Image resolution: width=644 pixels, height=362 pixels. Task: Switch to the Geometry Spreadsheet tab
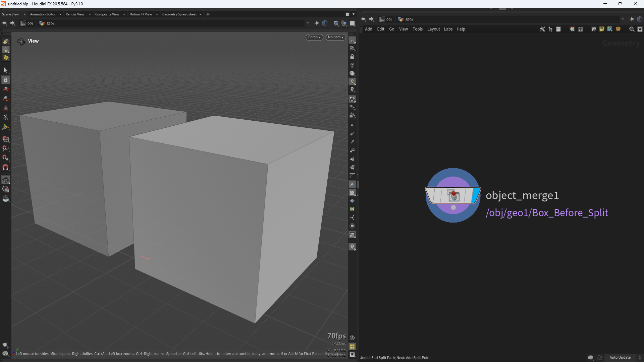(x=179, y=14)
